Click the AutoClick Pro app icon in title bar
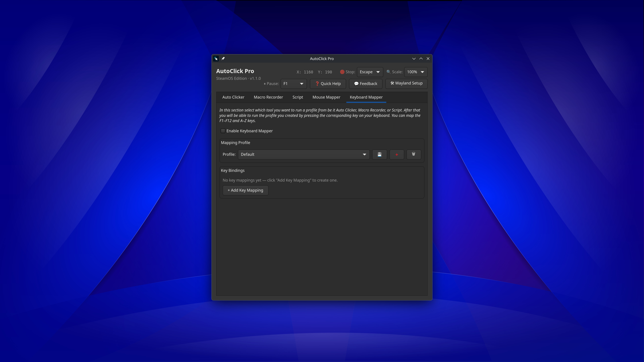This screenshot has width=644, height=362. (x=216, y=59)
